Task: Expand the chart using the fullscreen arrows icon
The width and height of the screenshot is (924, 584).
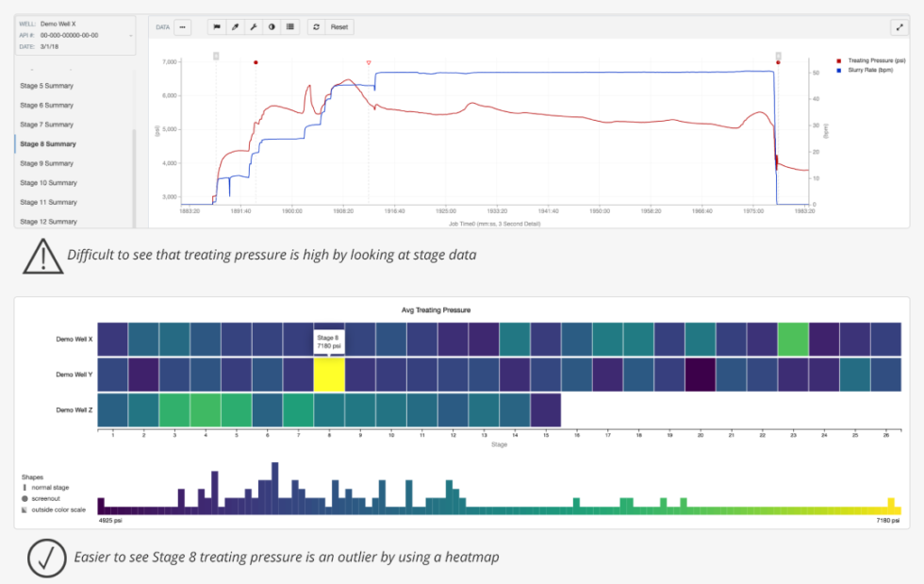Action: click(899, 26)
